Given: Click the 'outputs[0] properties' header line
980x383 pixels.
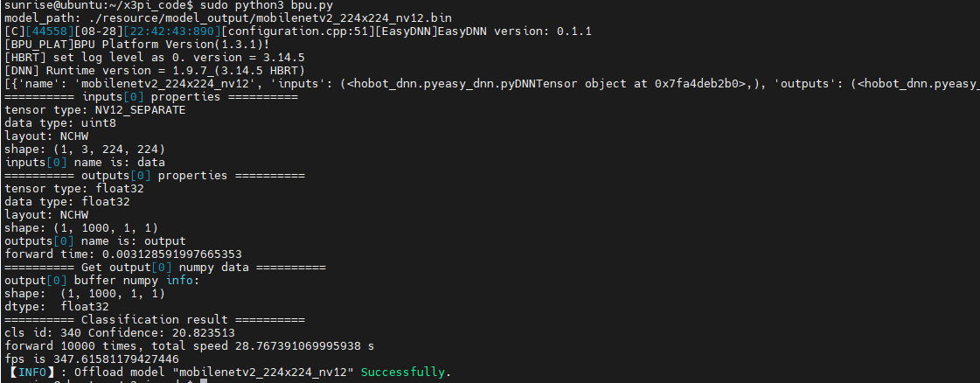Looking at the screenshot, I should point(155,176).
